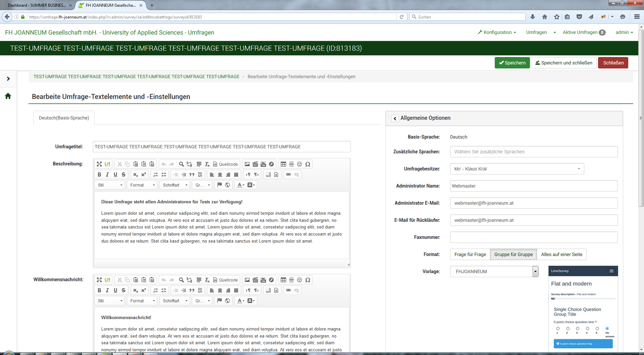Open the Konfiguration menu
This screenshot has height=355, width=644.
point(497,32)
